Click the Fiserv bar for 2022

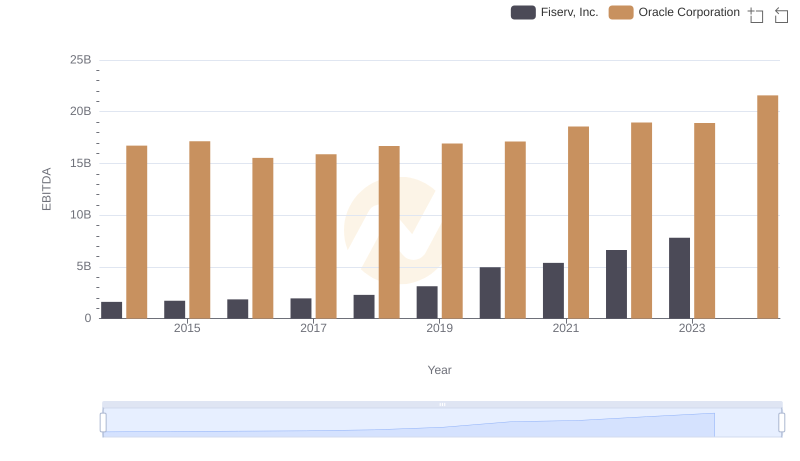[x=616, y=285]
